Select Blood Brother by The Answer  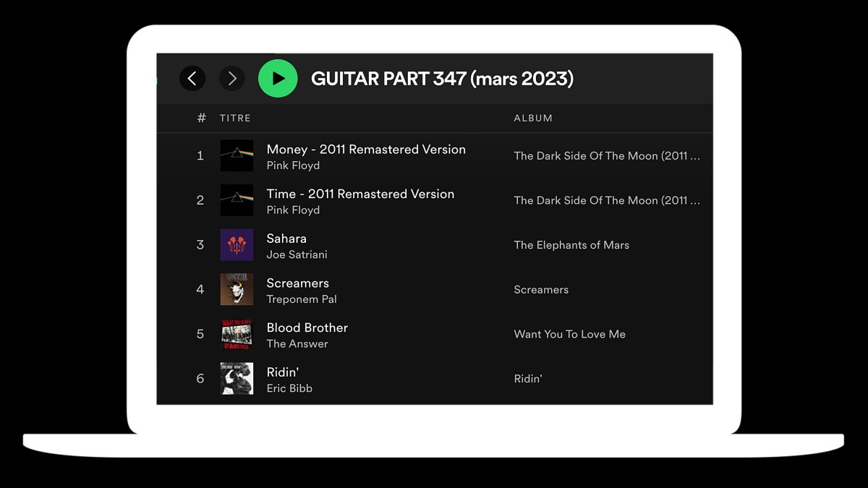(x=307, y=328)
